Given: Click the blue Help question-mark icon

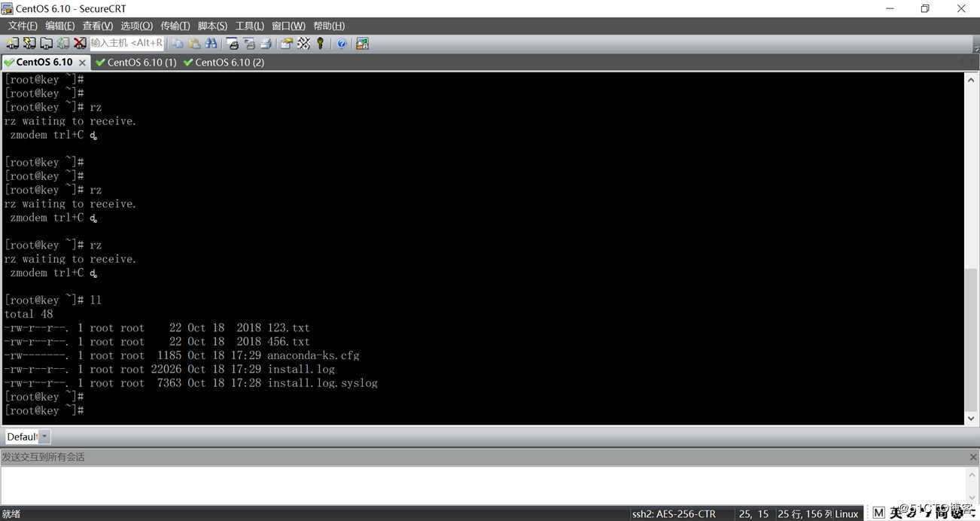Looking at the screenshot, I should click(341, 44).
